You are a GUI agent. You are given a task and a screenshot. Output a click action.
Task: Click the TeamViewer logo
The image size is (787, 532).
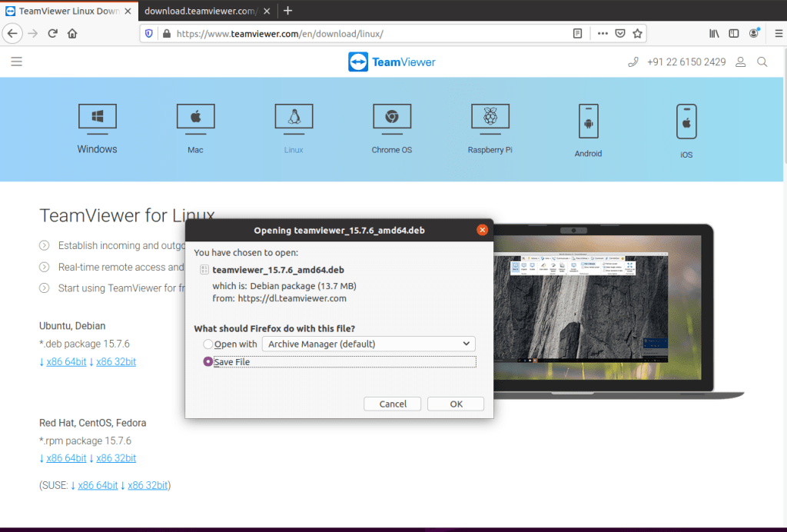tap(391, 62)
